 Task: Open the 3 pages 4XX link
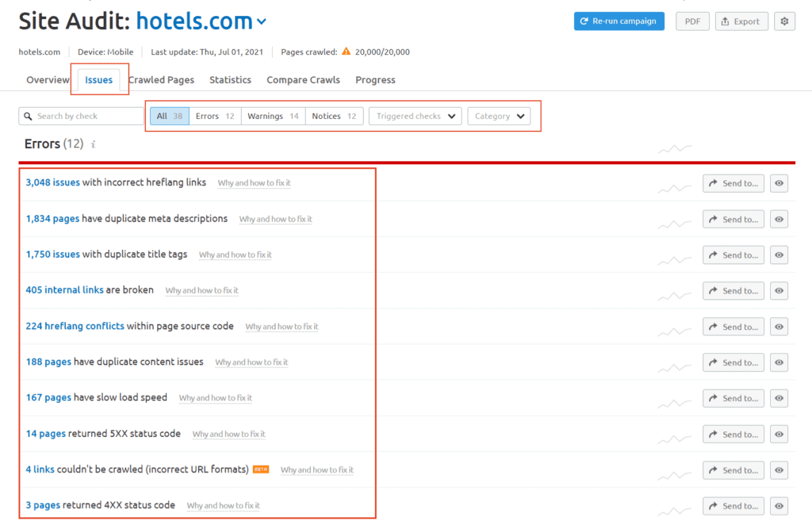(x=43, y=505)
